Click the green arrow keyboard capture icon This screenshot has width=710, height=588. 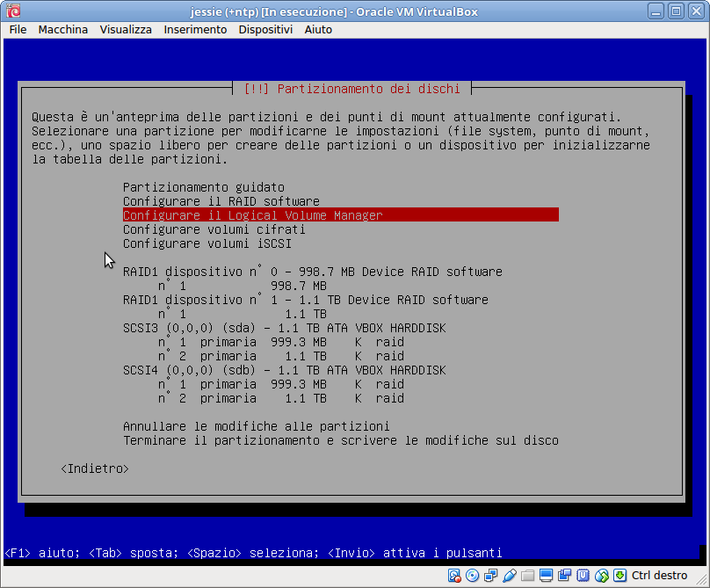tap(619, 576)
